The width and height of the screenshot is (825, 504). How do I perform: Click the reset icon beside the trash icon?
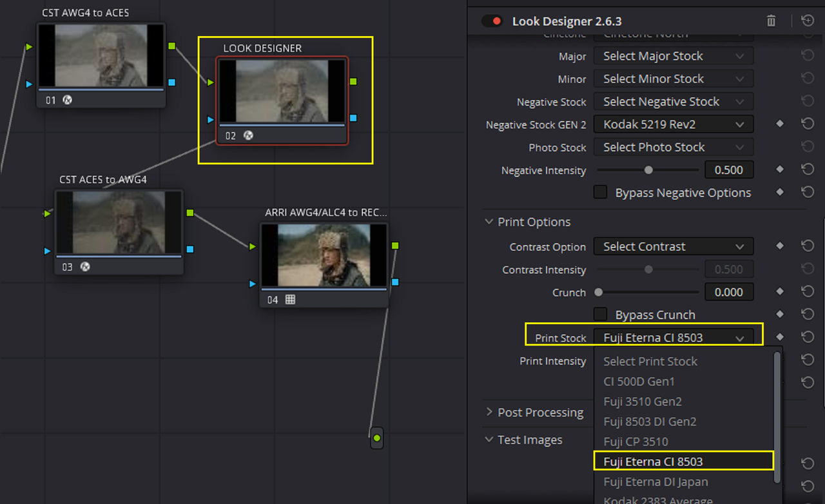tap(808, 21)
